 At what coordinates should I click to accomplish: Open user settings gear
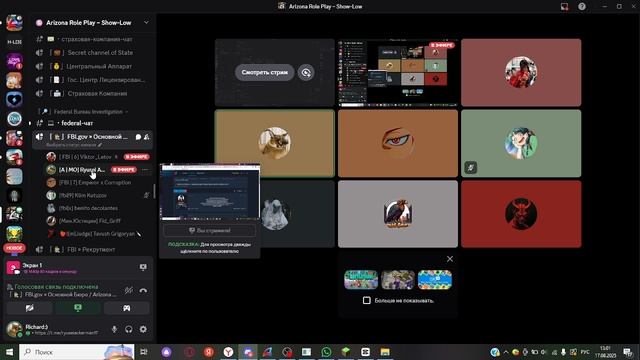pyautogui.click(x=143, y=329)
